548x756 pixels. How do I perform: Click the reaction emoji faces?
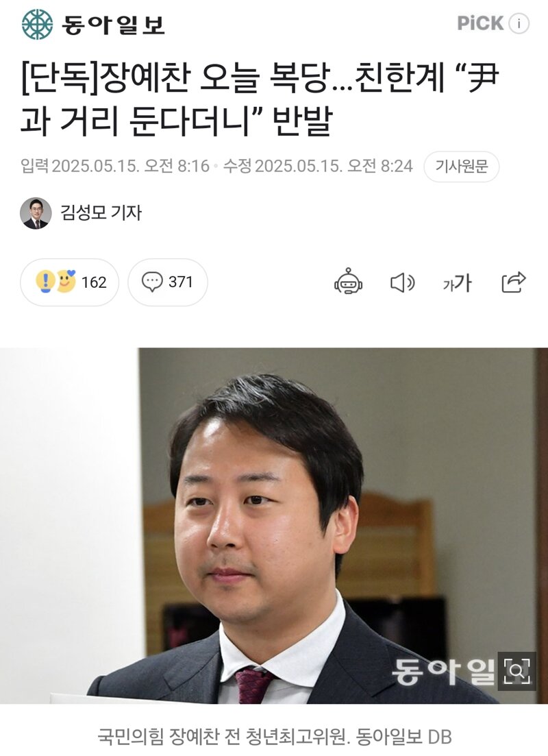click(x=56, y=282)
